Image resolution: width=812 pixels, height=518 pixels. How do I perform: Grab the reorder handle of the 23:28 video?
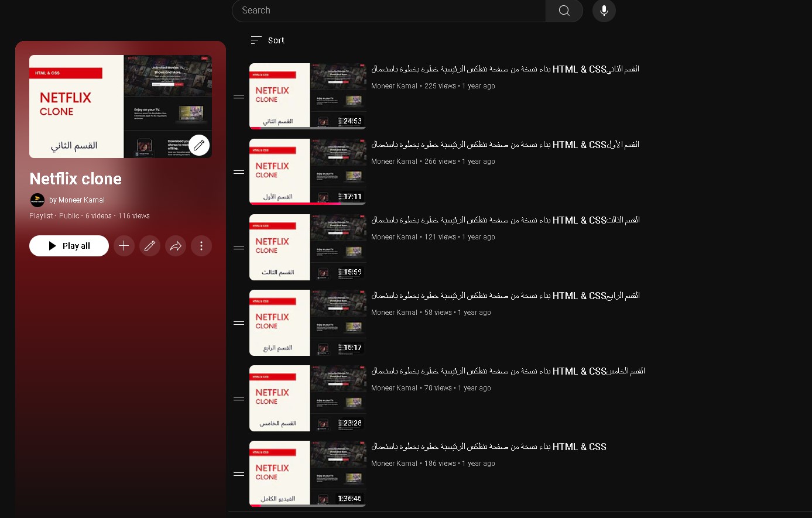click(x=239, y=399)
